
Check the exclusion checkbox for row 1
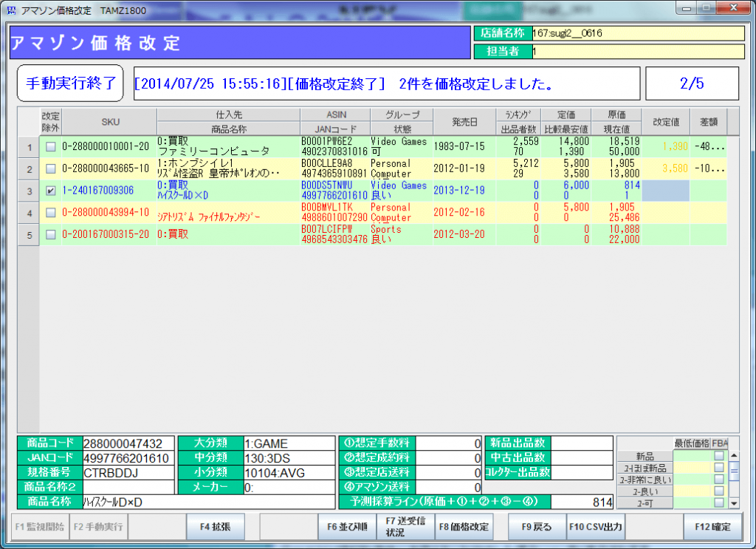coord(50,147)
